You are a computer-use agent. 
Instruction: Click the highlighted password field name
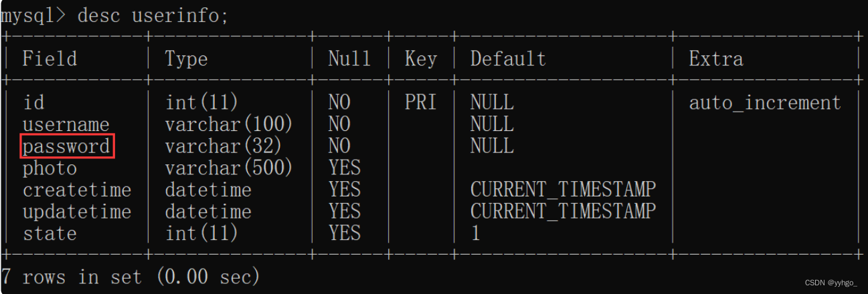68,146
